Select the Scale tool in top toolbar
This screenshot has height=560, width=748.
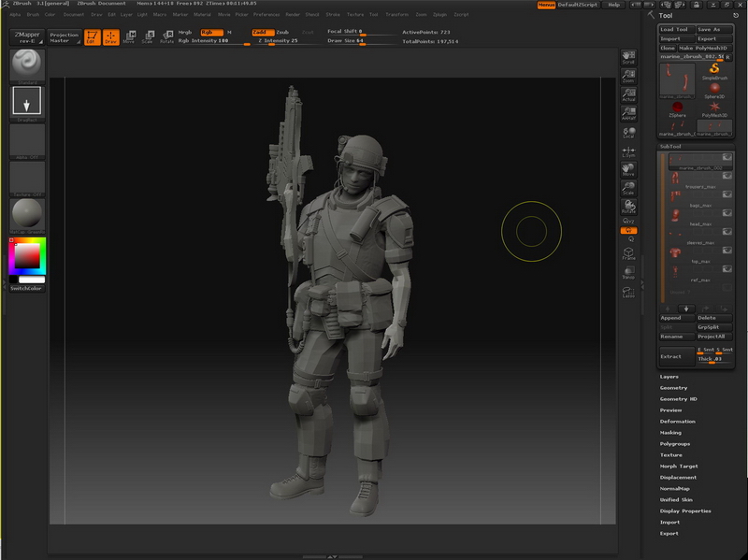click(148, 37)
